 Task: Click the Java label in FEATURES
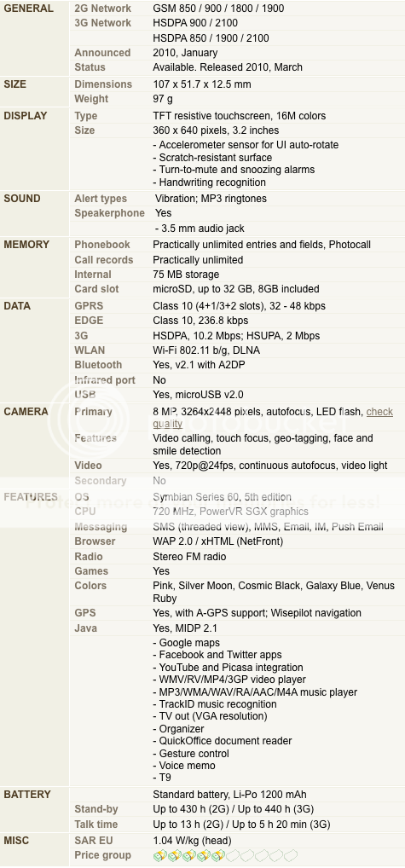point(86,628)
